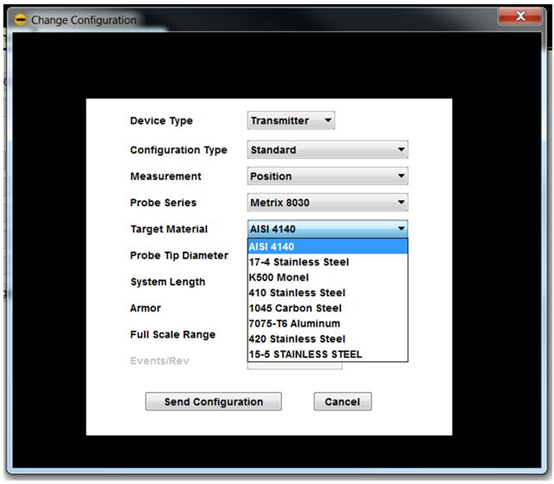The height and width of the screenshot is (484, 554).
Task: Expand the Probe Series Metrix 8030 dropdown
Action: [x=328, y=202]
